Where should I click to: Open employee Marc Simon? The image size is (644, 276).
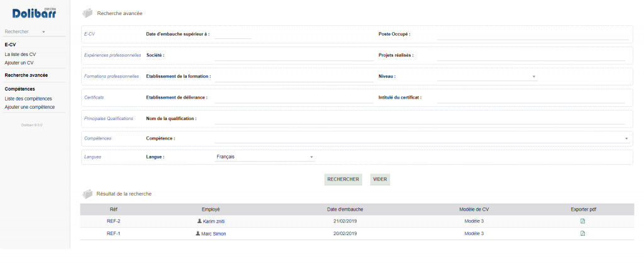pyautogui.click(x=214, y=234)
